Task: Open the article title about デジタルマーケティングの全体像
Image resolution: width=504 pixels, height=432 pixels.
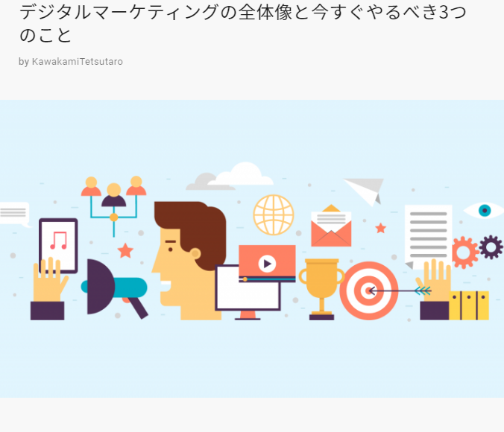Action: coord(242,23)
